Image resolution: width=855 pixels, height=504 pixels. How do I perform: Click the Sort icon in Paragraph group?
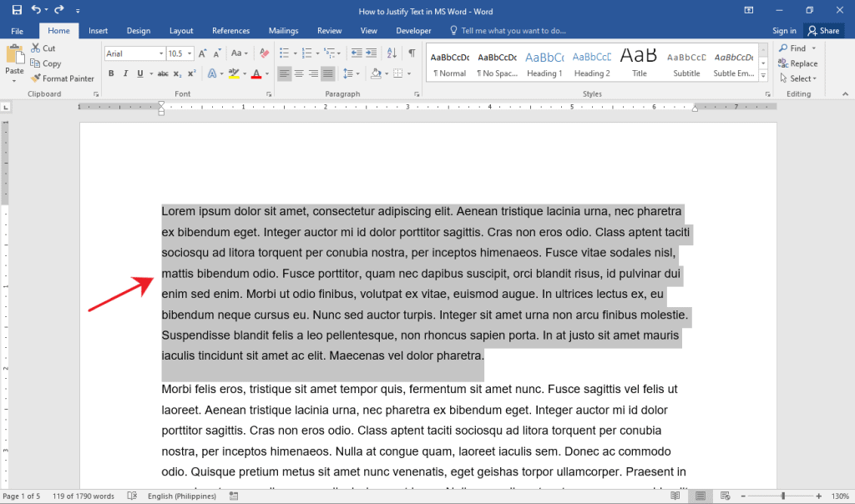point(392,53)
